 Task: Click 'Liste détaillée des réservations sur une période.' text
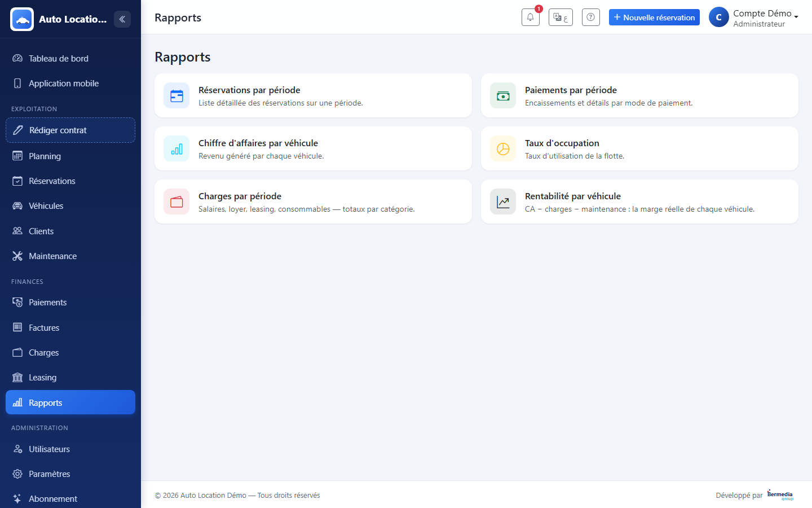(281, 103)
